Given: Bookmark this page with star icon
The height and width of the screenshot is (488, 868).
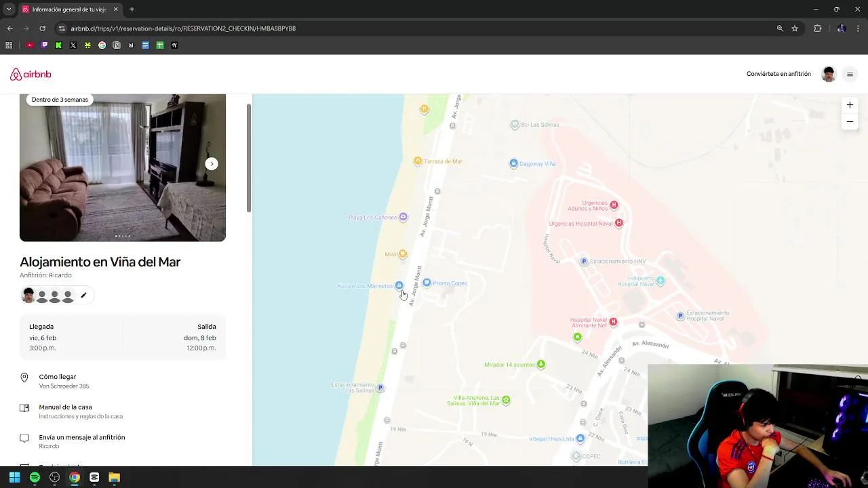Looking at the screenshot, I should tap(795, 28).
